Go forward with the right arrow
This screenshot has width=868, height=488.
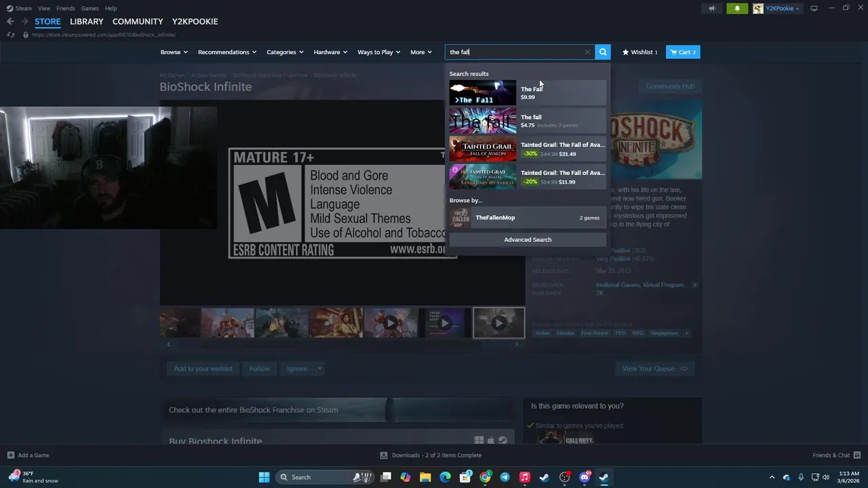[24, 22]
